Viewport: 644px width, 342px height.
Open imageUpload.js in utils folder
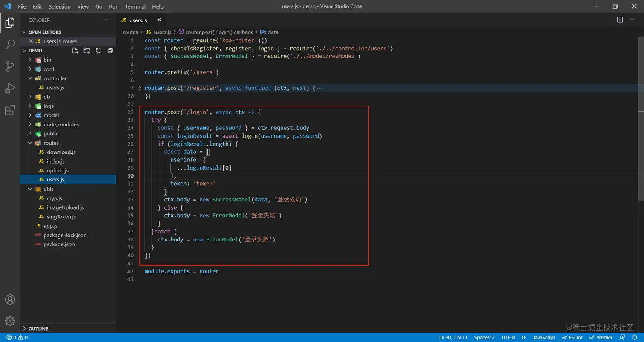point(65,207)
